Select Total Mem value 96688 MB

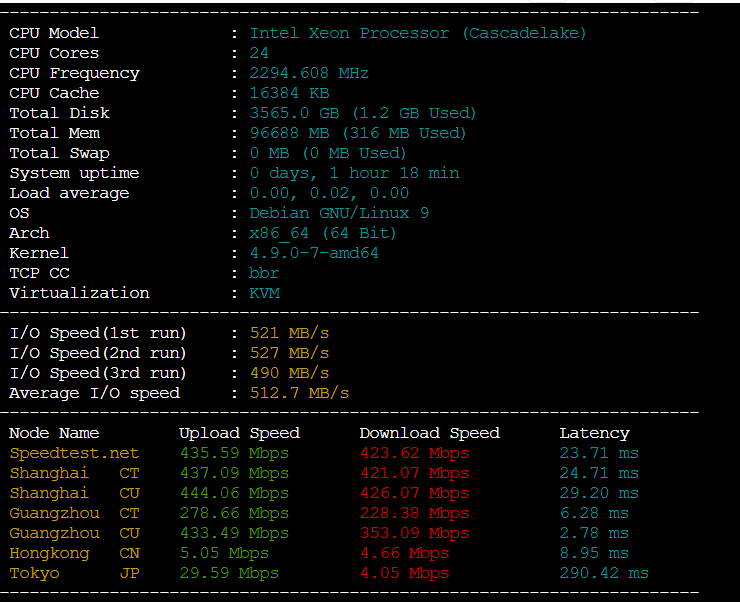pyautogui.click(x=289, y=133)
